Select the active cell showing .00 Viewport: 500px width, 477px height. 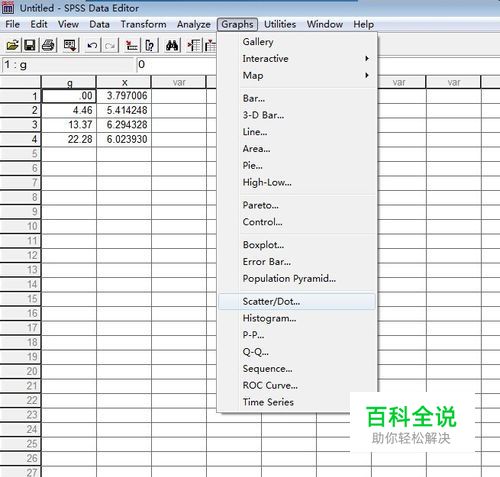pos(69,96)
